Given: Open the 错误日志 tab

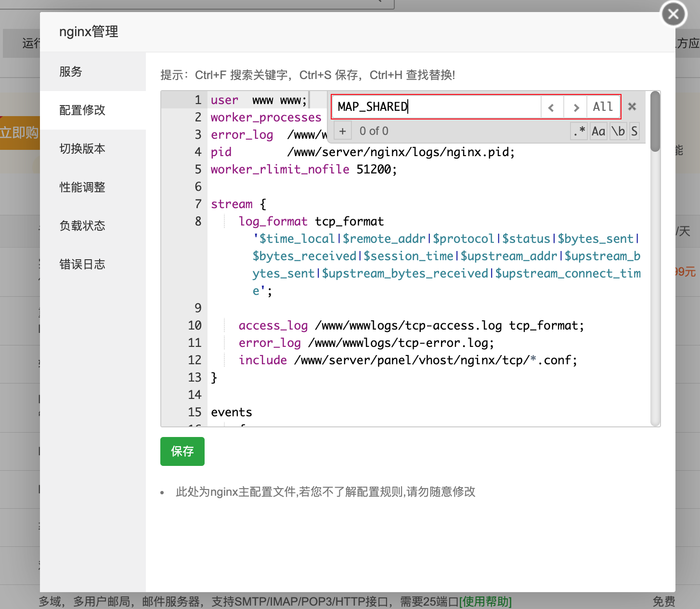Looking at the screenshot, I should coord(93,265).
